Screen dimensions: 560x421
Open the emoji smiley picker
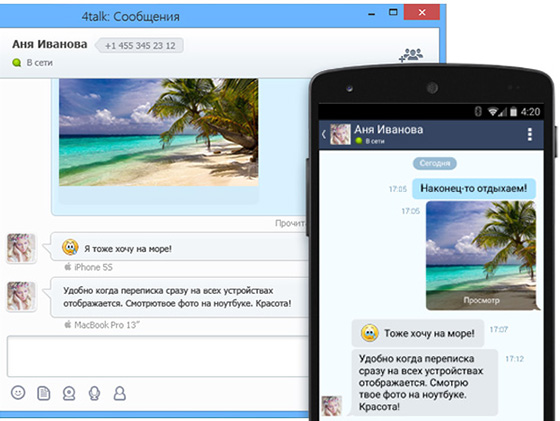click(18, 392)
